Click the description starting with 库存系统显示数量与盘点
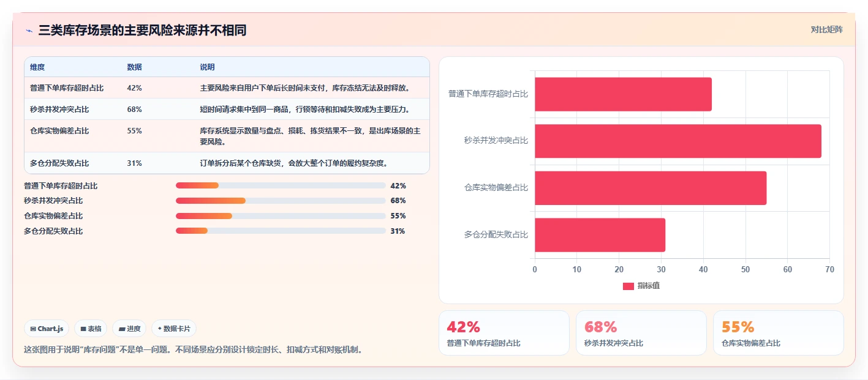Viewport: 868px width, 380px height. click(310, 136)
